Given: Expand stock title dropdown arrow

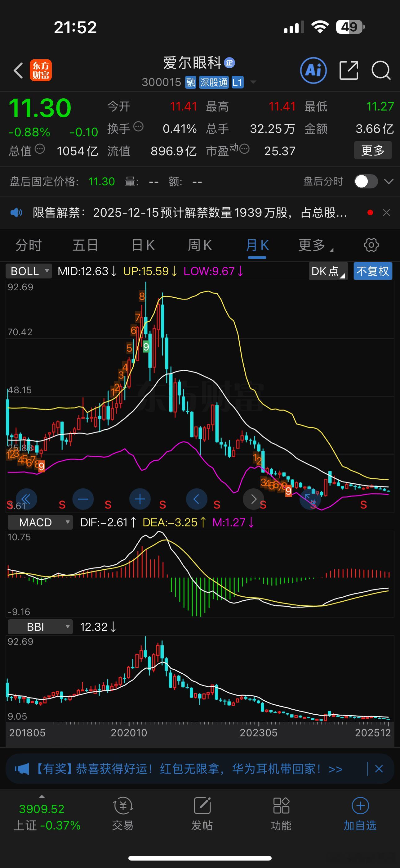Looking at the screenshot, I should pyautogui.click(x=253, y=82).
